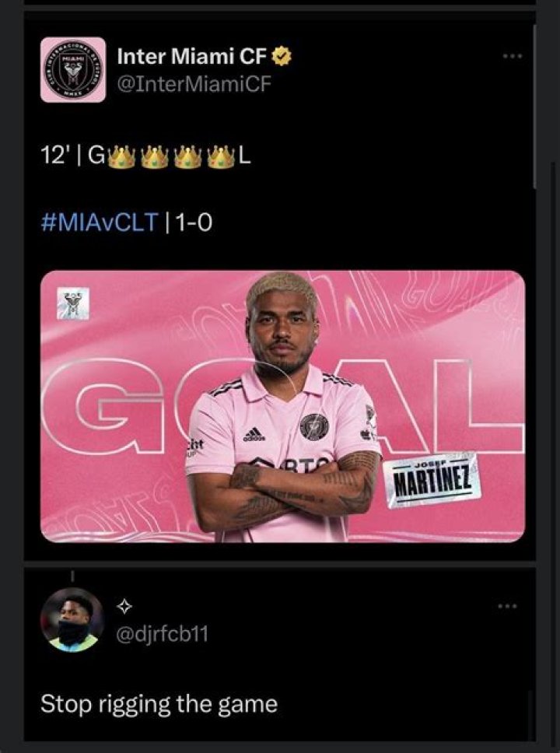This screenshot has width=560, height=753.
Task: Click the small club logo on the image
Action: click(x=73, y=303)
